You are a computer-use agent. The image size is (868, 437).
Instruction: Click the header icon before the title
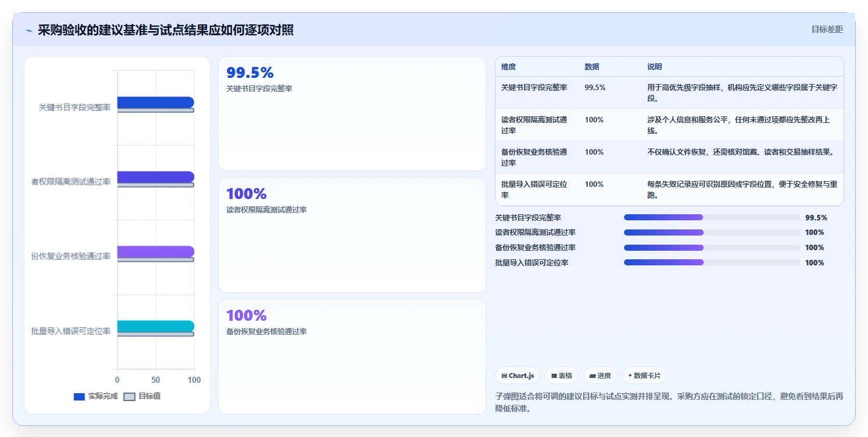coord(29,30)
